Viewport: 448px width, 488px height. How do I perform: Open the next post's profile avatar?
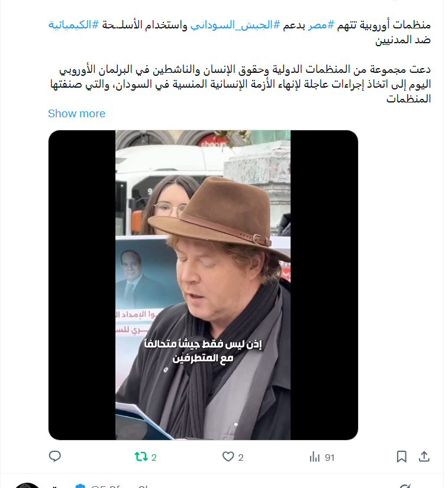(27, 486)
